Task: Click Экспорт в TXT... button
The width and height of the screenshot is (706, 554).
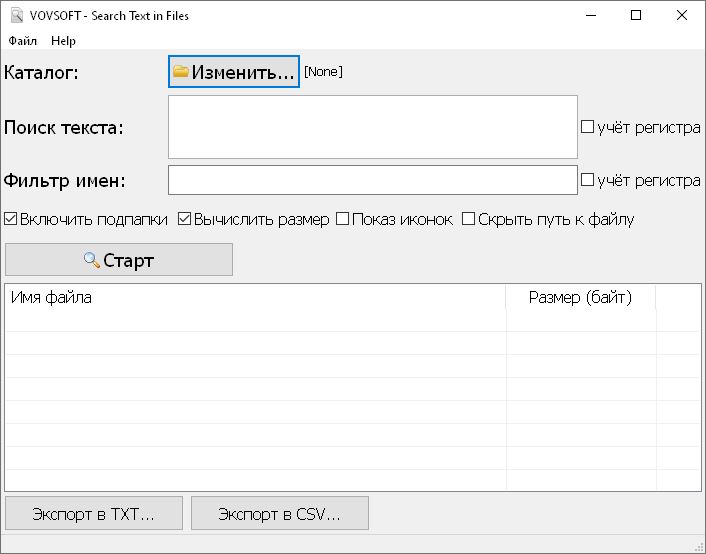Action: pos(94,513)
